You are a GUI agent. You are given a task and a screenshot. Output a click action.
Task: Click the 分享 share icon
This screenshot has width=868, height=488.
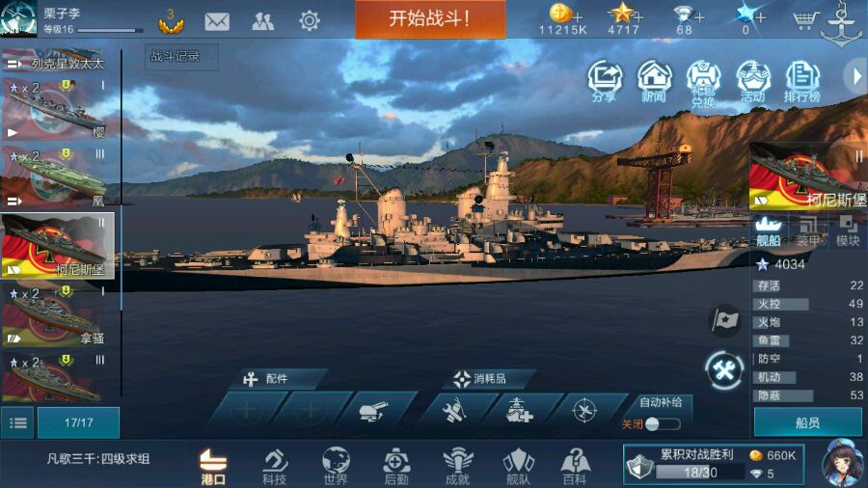pyautogui.click(x=605, y=82)
